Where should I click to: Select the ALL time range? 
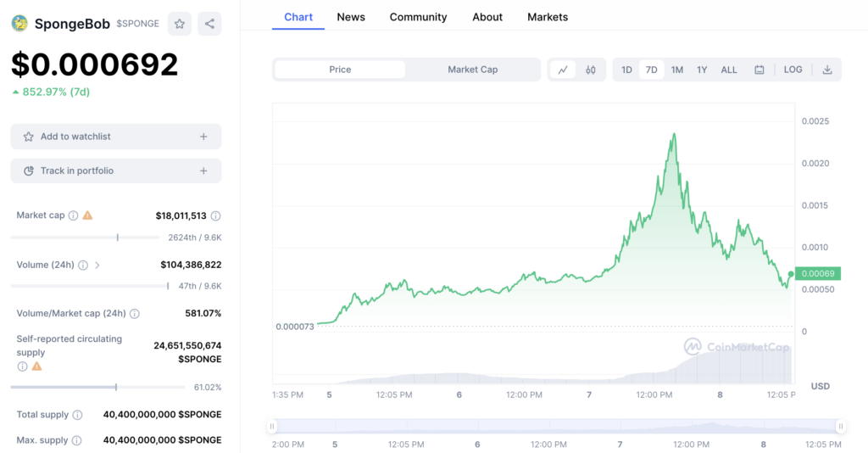tap(729, 70)
